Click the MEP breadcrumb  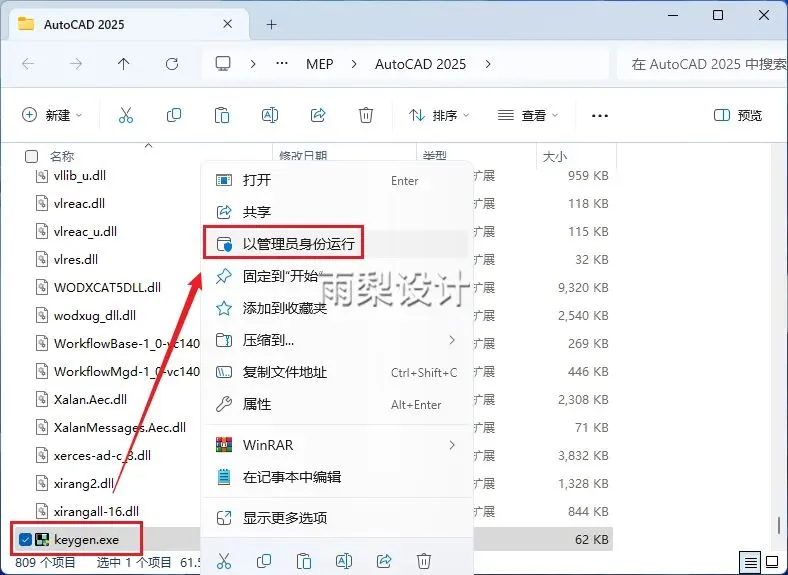[x=320, y=64]
